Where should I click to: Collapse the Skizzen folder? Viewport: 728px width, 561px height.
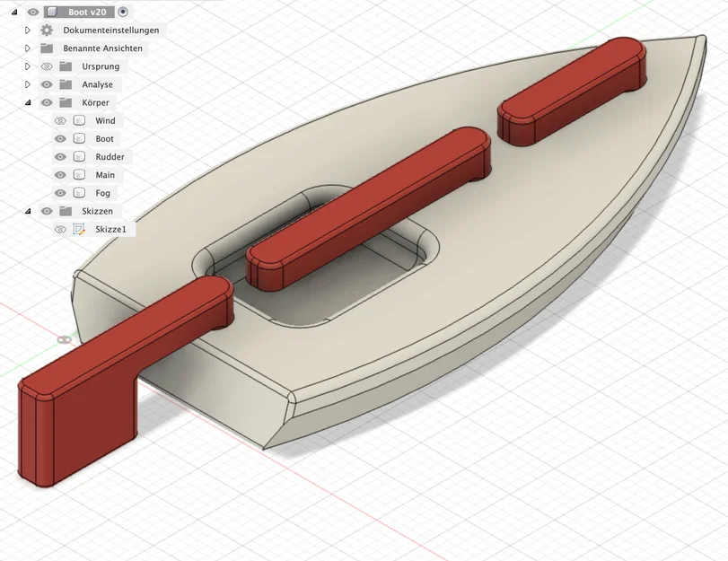[x=28, y=211]
